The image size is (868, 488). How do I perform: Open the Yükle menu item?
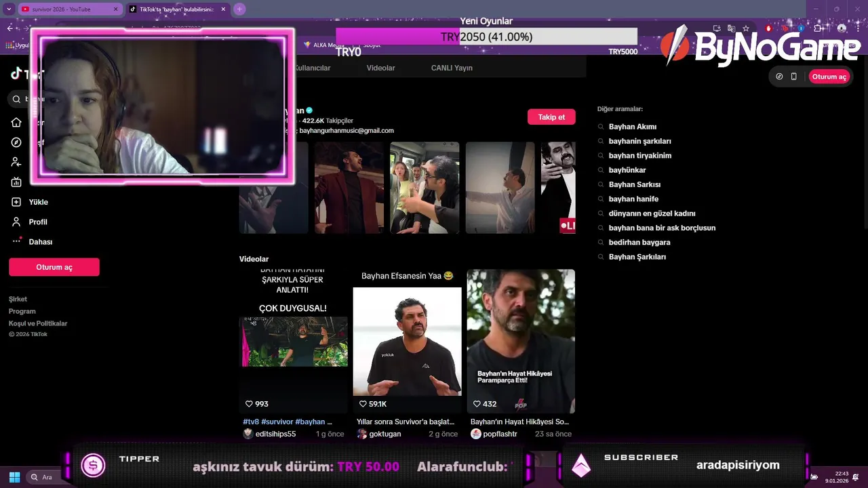pos(39,202)
